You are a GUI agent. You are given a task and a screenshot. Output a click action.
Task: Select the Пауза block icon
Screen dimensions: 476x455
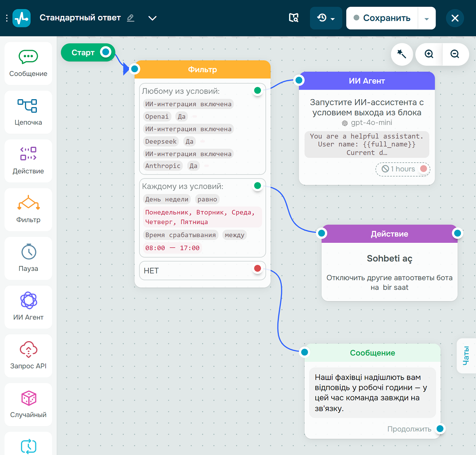pyautogui.click(x=28, y=258)
